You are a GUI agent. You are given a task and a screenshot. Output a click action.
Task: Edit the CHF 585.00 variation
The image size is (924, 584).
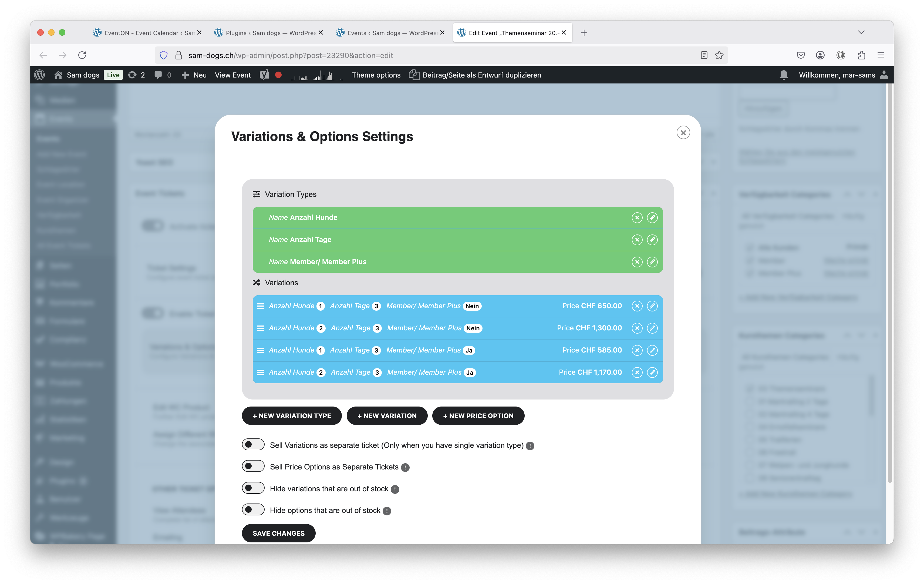[x=652, y=350]
